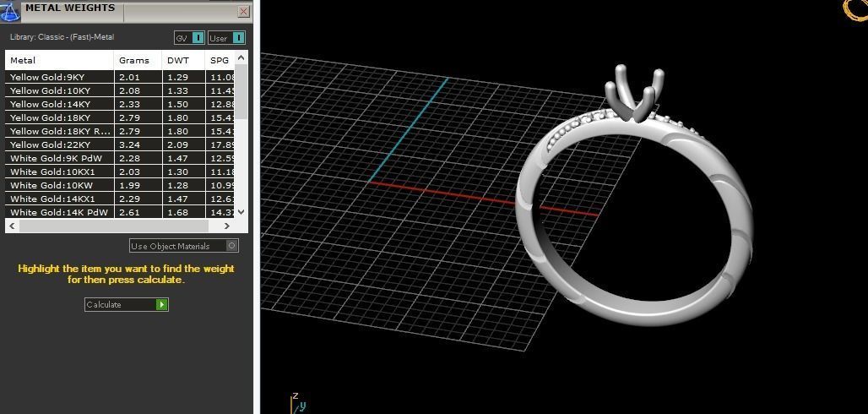Select the White Gold:14K PdW row
The height and width of the screenshot is (414, 868).
[120, 212]
